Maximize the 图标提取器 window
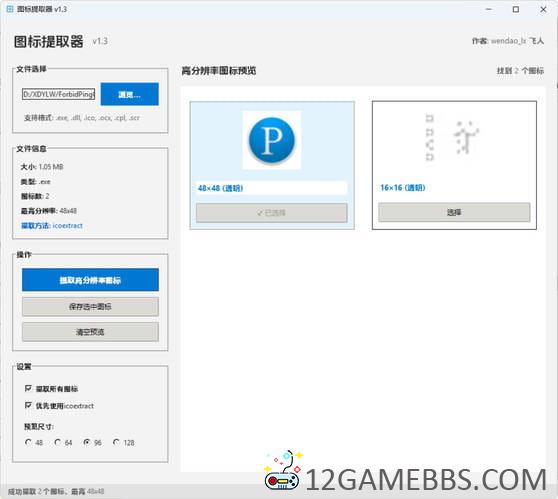This screenshot has width=558, height=499. tap(516, 9)
